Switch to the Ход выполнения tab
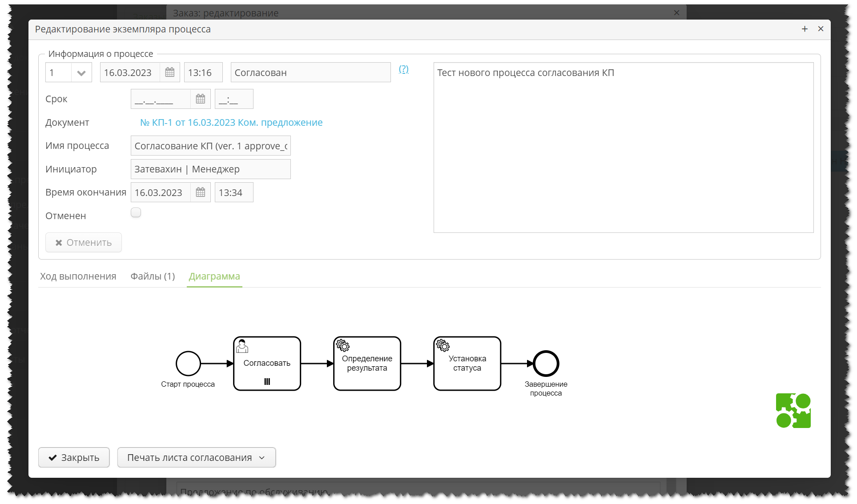The width and height of the screenshot is (857, 504). point(78,276)
